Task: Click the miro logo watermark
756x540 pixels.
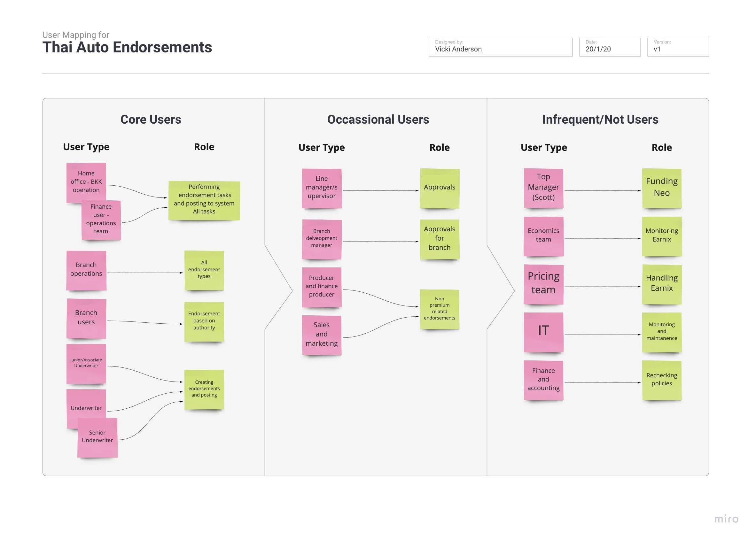Action: [x=726, y=519]
